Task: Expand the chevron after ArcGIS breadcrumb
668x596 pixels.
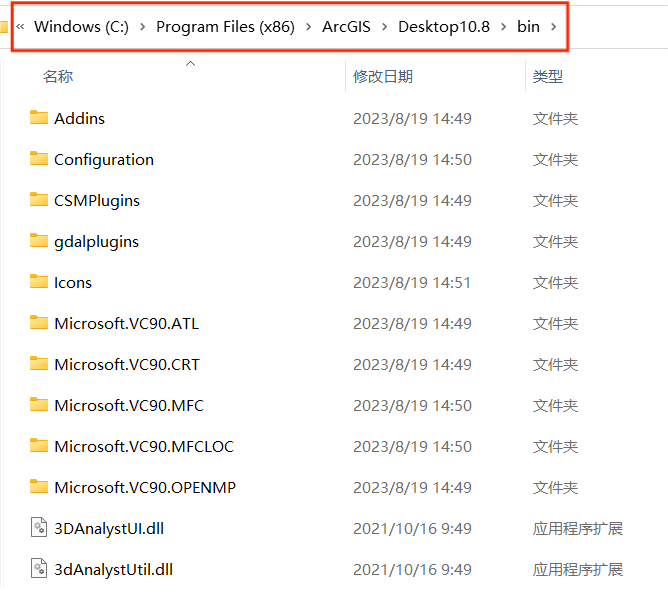Action: [x=384, y=27]
